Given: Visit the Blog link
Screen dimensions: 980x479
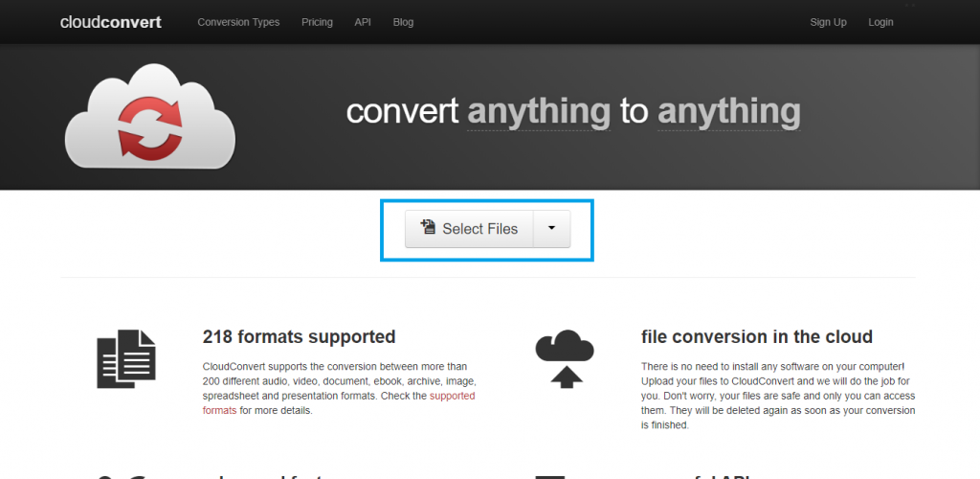Looking at the screenshot, I should (403, 22).
